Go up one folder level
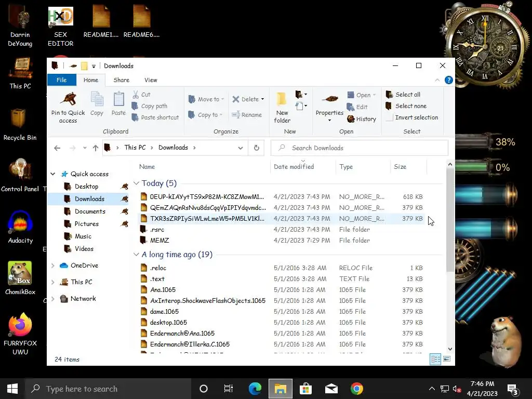Screen dimensions: 532x399 96,148
